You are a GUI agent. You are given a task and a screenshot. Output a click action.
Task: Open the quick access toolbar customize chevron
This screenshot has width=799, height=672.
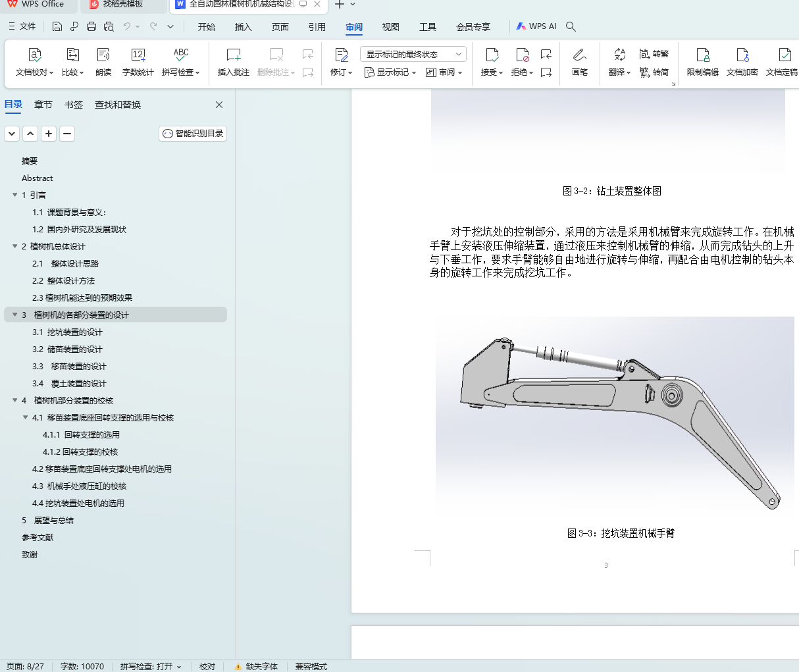click(170, 26)
